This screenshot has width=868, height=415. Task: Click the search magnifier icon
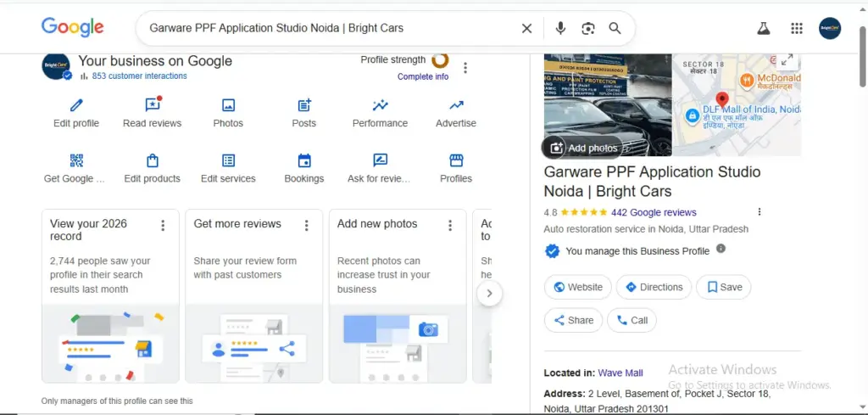[x=615, y=28]
